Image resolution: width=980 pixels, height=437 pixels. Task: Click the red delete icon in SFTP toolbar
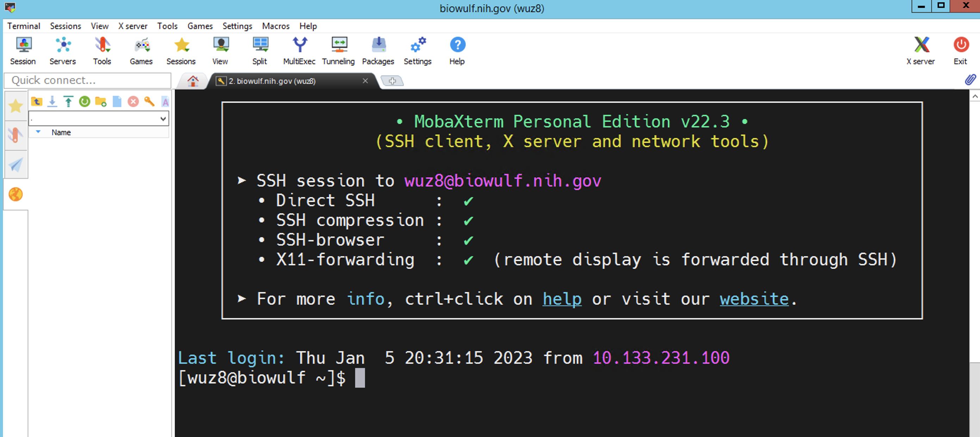[x=133, y=101]
